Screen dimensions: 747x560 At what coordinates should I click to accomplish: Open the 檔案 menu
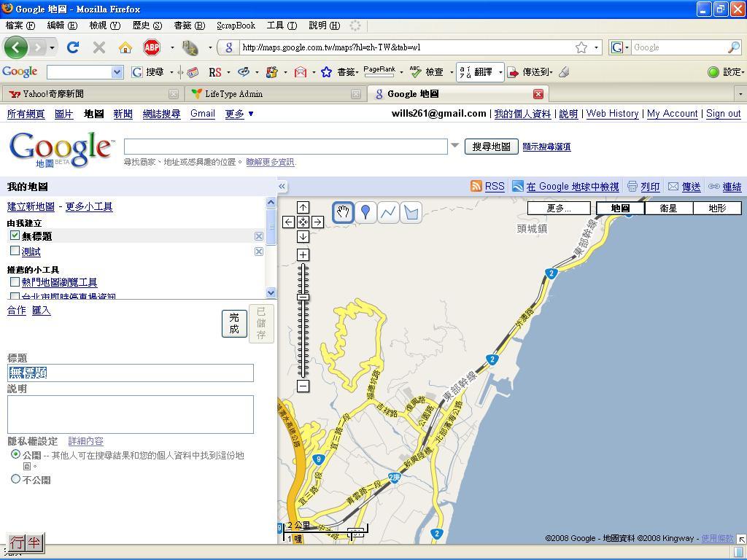point(20,26)
